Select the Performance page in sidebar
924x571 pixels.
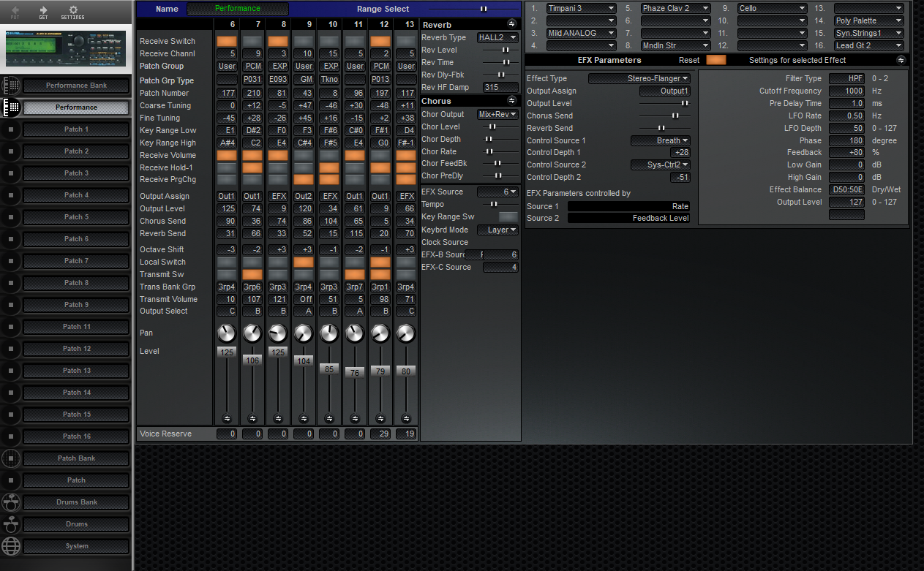pyautogui.click(x=77, y=107)
